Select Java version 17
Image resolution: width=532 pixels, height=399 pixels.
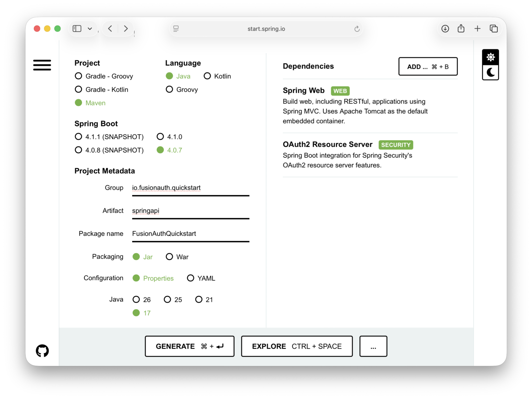(x=142, y=313)
